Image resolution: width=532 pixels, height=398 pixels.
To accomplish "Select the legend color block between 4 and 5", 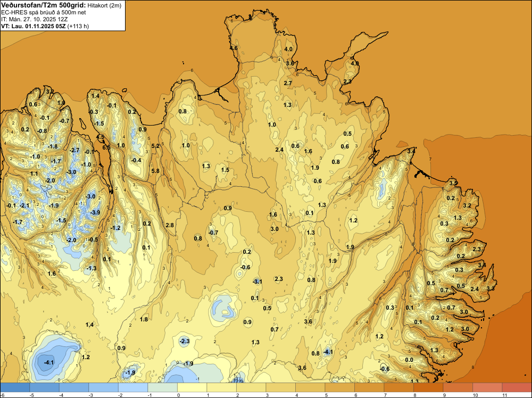I will 310,387.
